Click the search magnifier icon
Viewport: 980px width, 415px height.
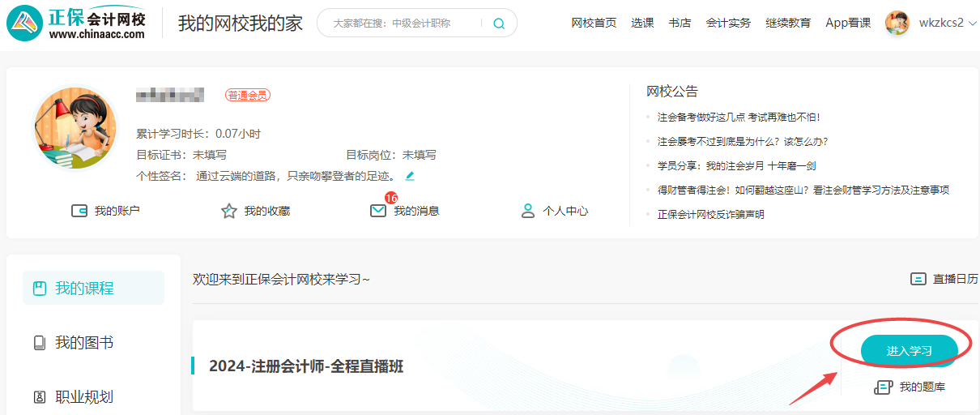coord(499,24)
